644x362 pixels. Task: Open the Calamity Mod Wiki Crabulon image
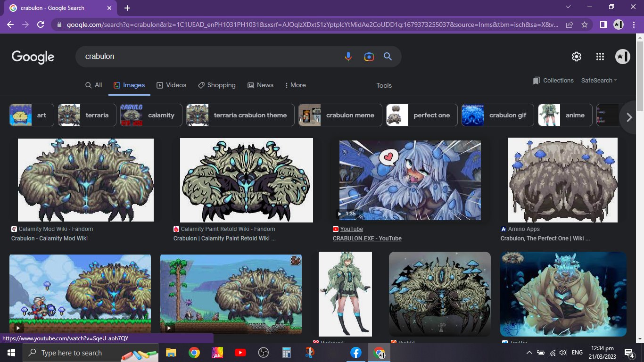(x=86, y=180)
